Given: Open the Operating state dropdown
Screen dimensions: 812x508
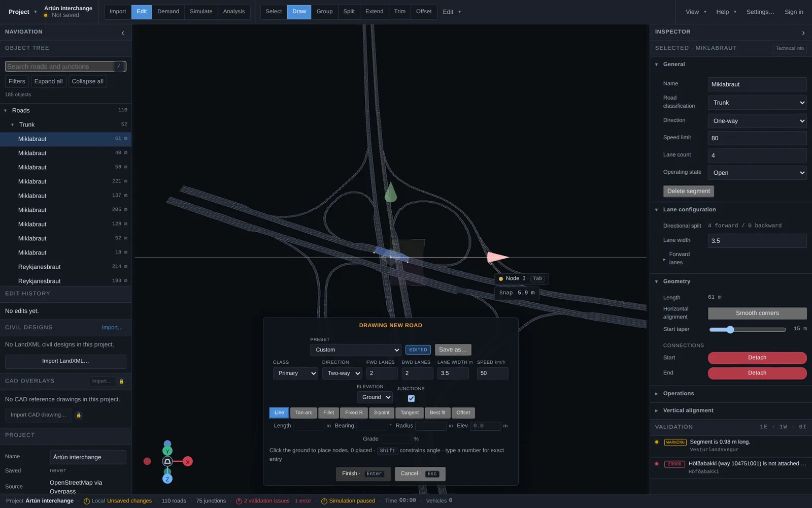Looking at the screenshot, I should 757,173.
